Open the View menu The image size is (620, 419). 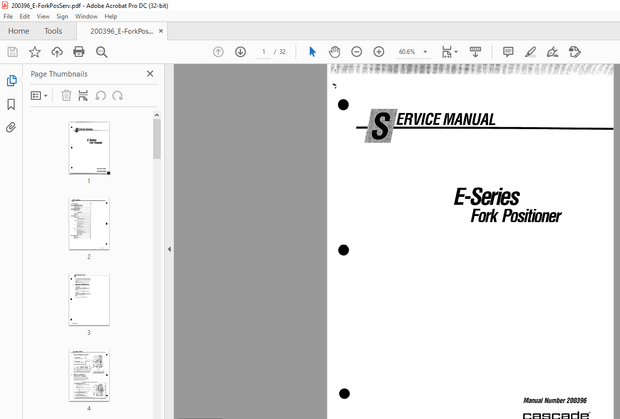pyautogui.click(x=43, y=16)
